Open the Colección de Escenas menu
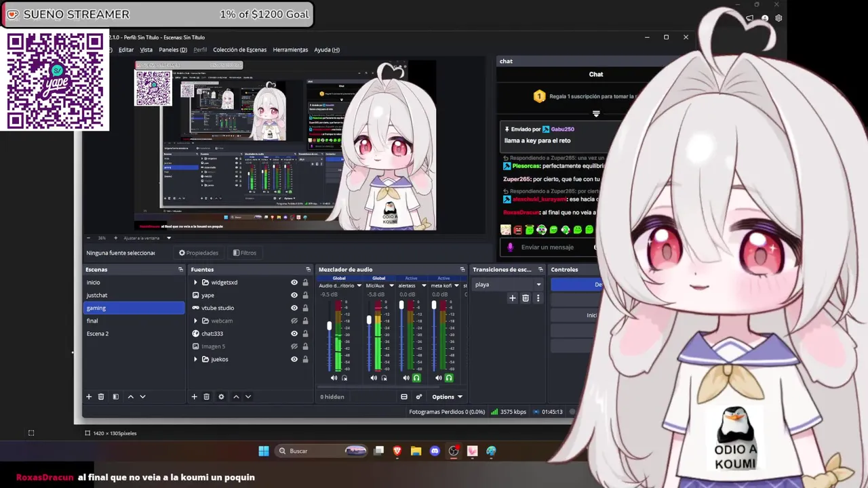The width and height of the screenshot is (868, 488). click(x=239, y=49)
